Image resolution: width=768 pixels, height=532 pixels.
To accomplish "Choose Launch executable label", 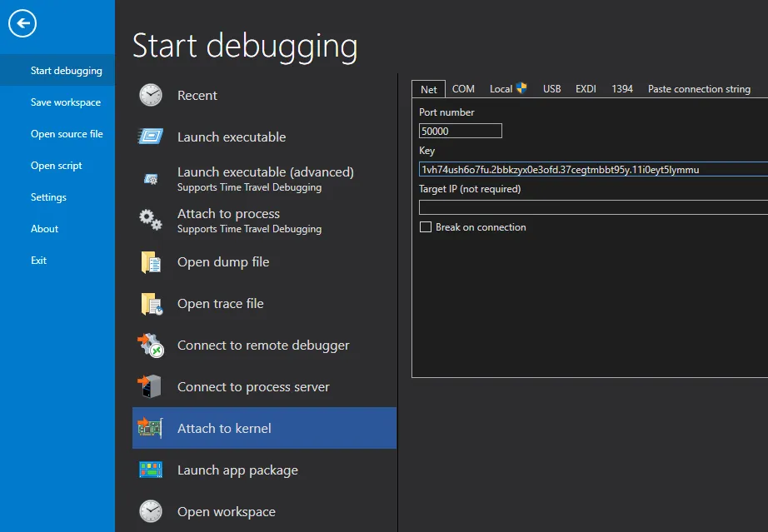I will (232, 137).
